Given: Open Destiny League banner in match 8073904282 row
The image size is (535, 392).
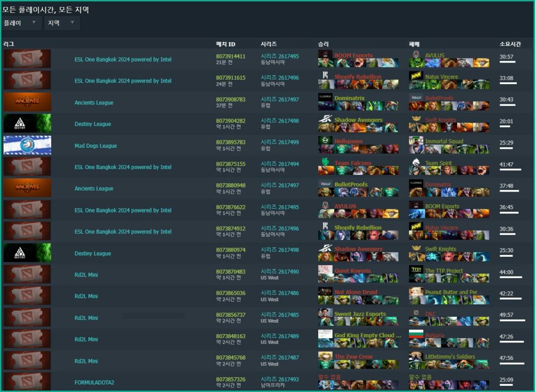Looking at the screenshot, I should tap(27, 123).
